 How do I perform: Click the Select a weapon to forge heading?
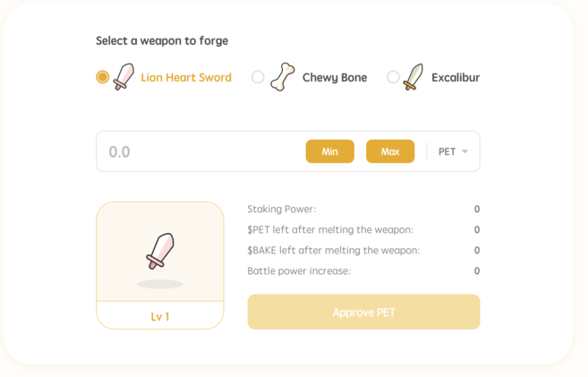(162, 40)
